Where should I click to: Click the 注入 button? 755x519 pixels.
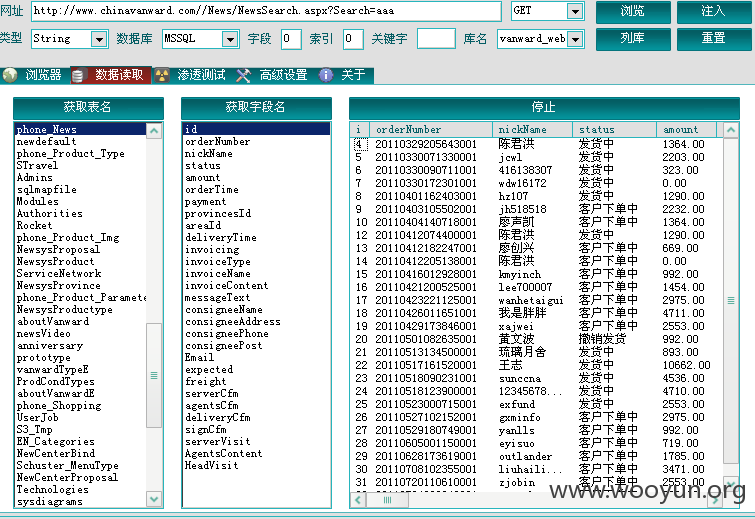coord(714,12)
